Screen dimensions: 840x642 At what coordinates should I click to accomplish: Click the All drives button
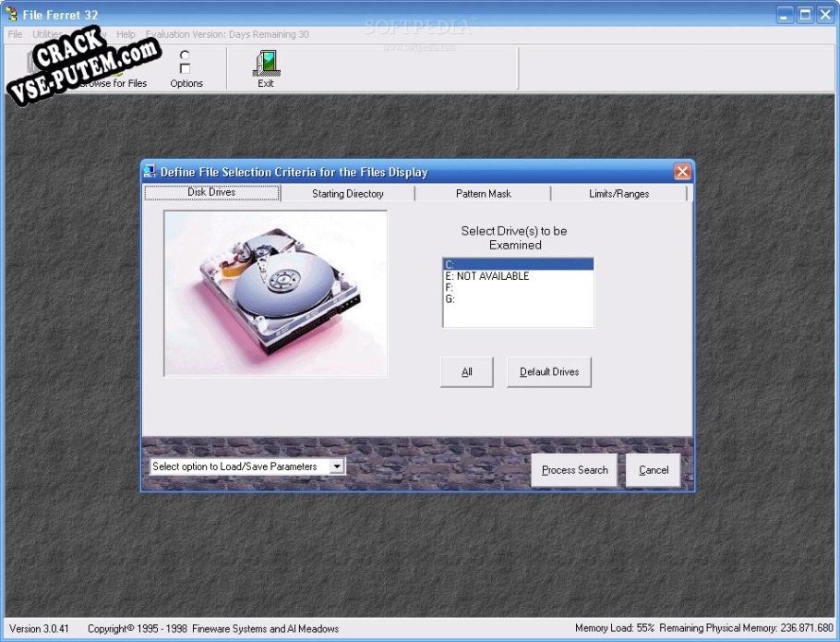coord(466,372)
